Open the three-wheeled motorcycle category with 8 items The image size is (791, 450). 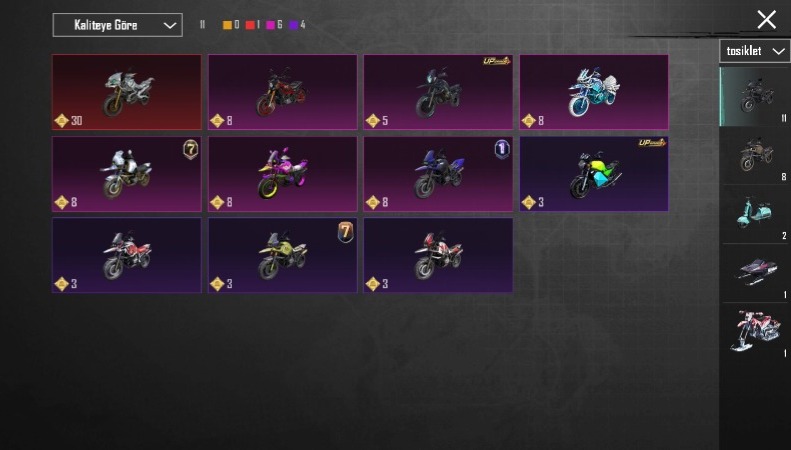coord(755,155)
